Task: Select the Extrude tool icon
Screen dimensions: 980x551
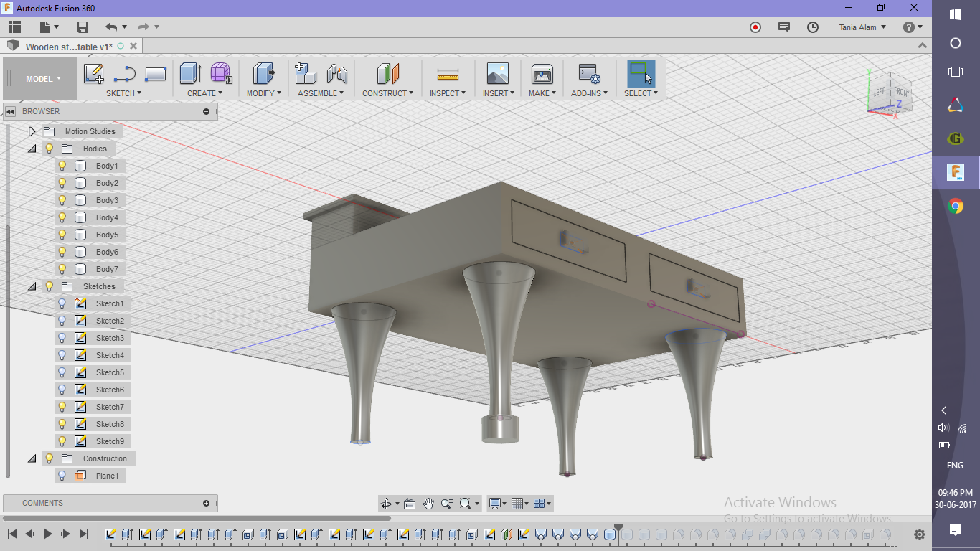Action: [x=190, y=74]
